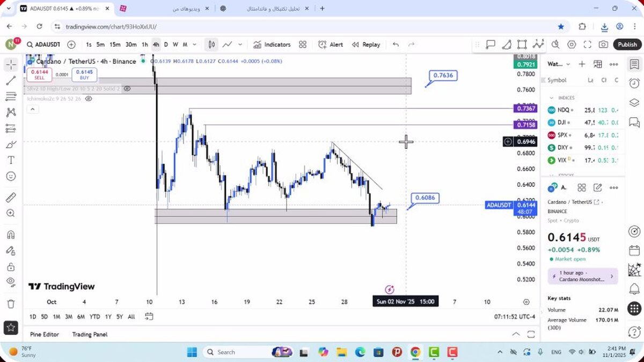Open the Watchlist name dropdown

pyautogui.click(x=559, y=64)
